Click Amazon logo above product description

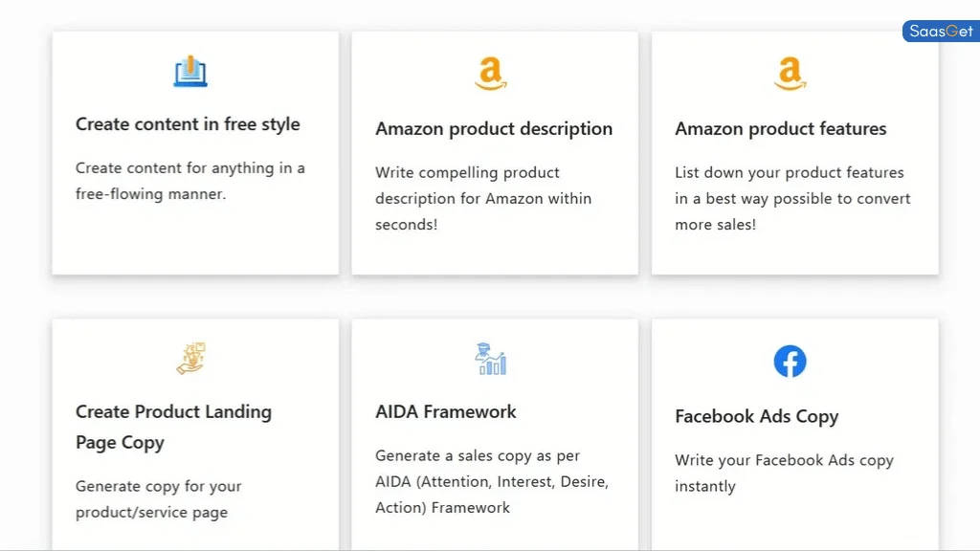[491, 74]
